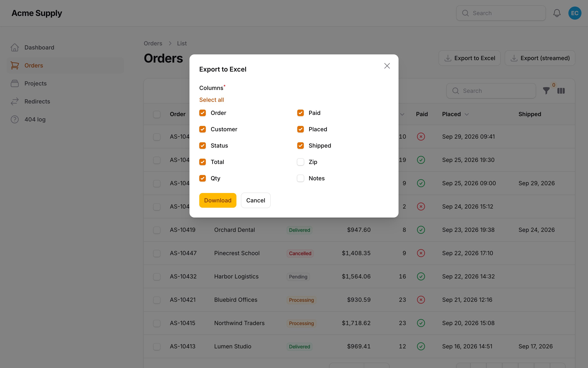Click the Download button
Viewport: 588px width, 368px height.
coord(218,200)
